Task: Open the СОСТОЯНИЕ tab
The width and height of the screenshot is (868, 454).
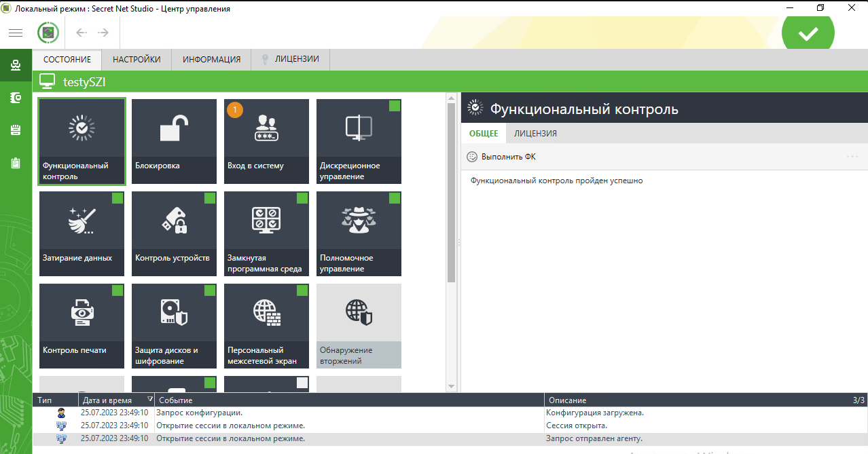Action: click(67, 60)
